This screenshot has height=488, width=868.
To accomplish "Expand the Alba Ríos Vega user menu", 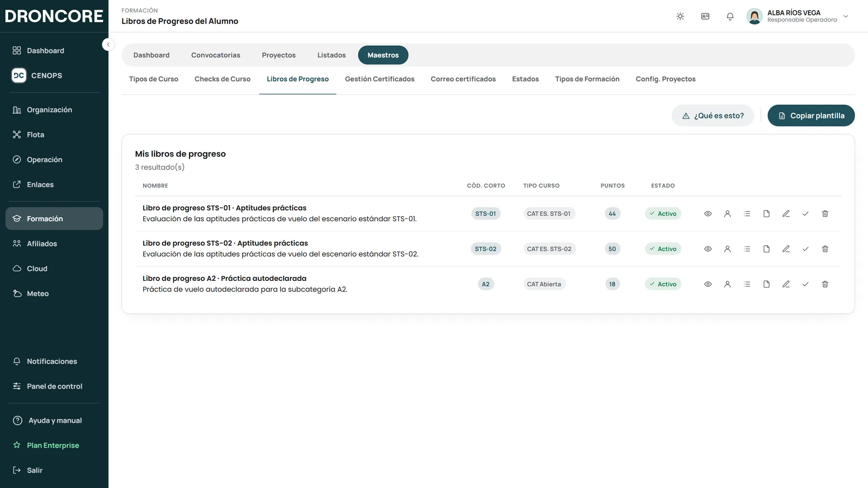I will click(x=798, y=16).
